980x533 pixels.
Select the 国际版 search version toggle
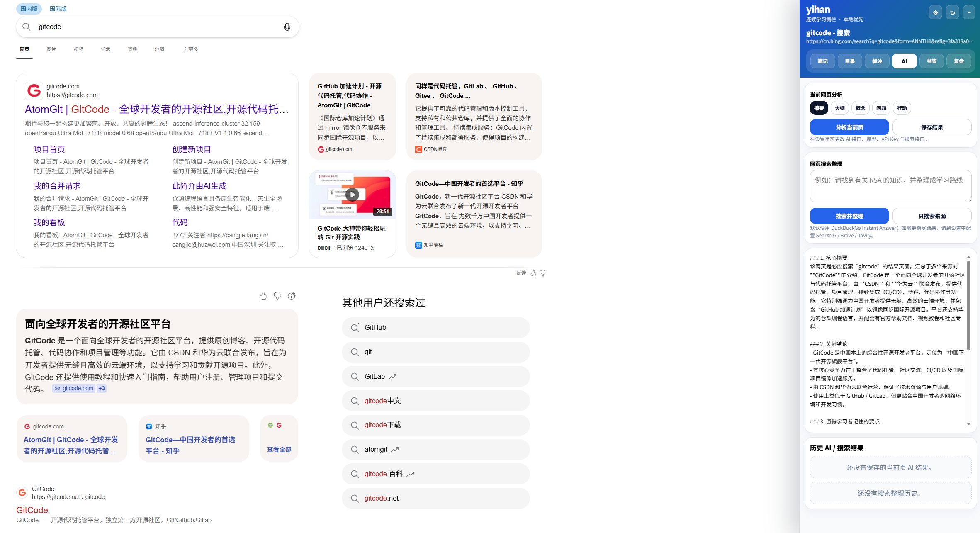pyautogui.click(x=58, y=9)
